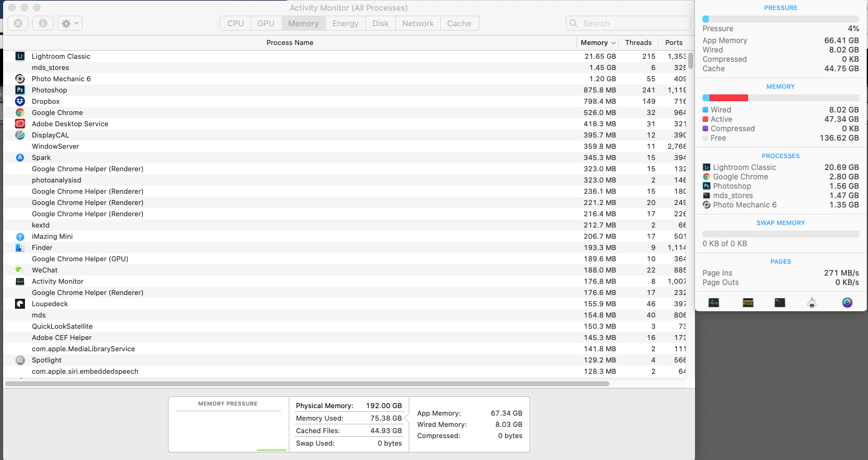Sort by the Ports column header
This screenshot has width=868, height=460.
[x=674, y=42]
